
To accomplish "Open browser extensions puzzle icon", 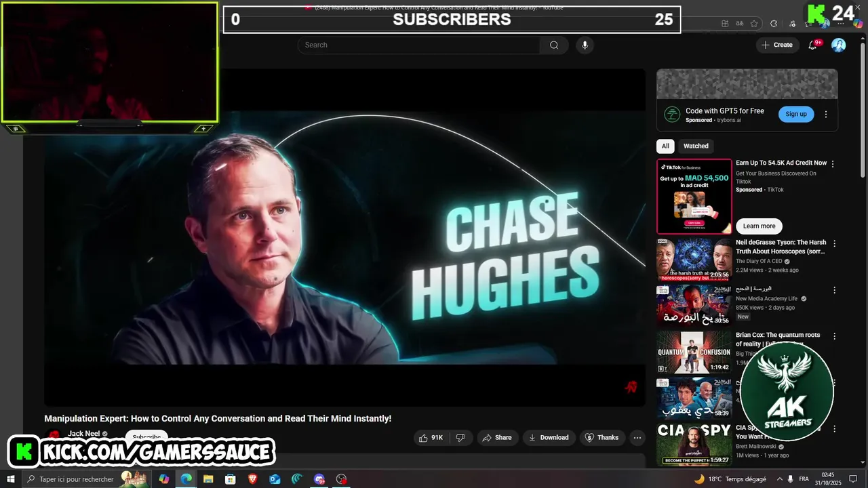I will 774,24.
